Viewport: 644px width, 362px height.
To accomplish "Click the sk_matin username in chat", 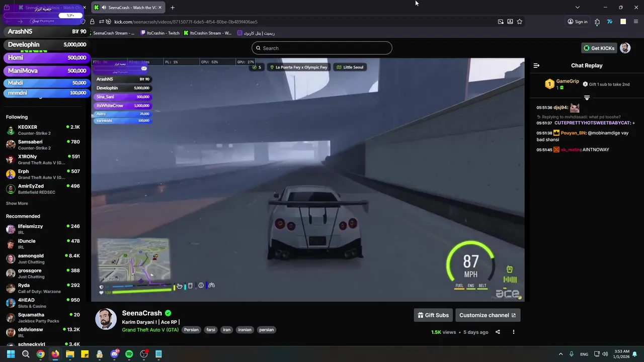I will tap(571, 150).
